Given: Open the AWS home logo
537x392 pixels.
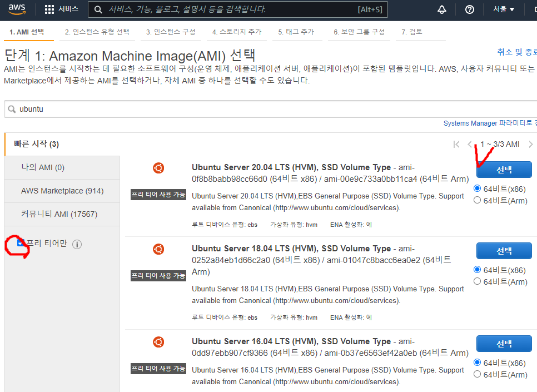Looking at the screenshot, I should tap(17, 9).
